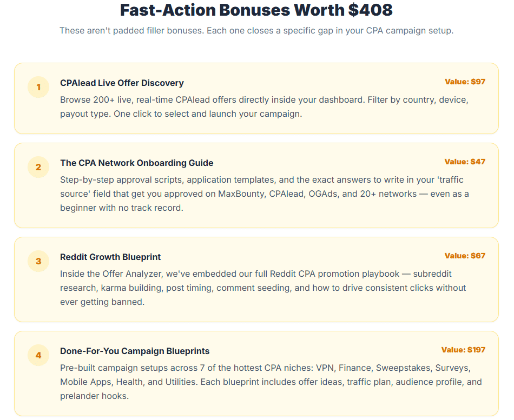Click the Value: $47 label
This screenshot has width=514, height=420.
[x=465, y=162]
